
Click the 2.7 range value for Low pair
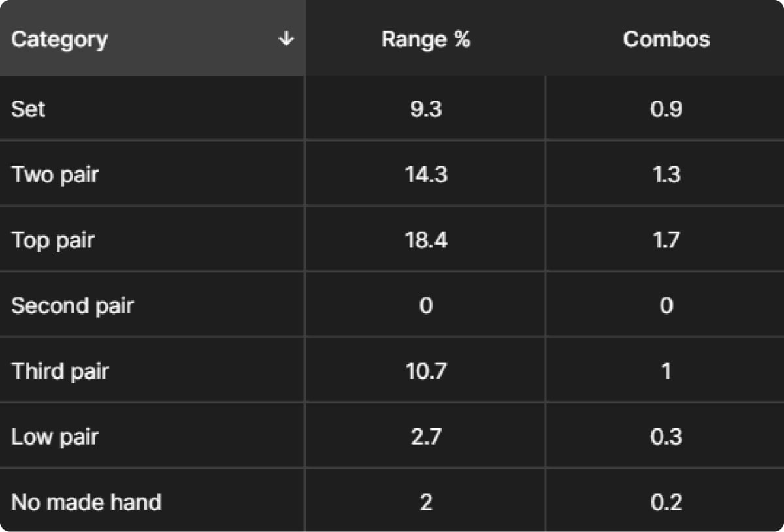click(x=426, y=436)
